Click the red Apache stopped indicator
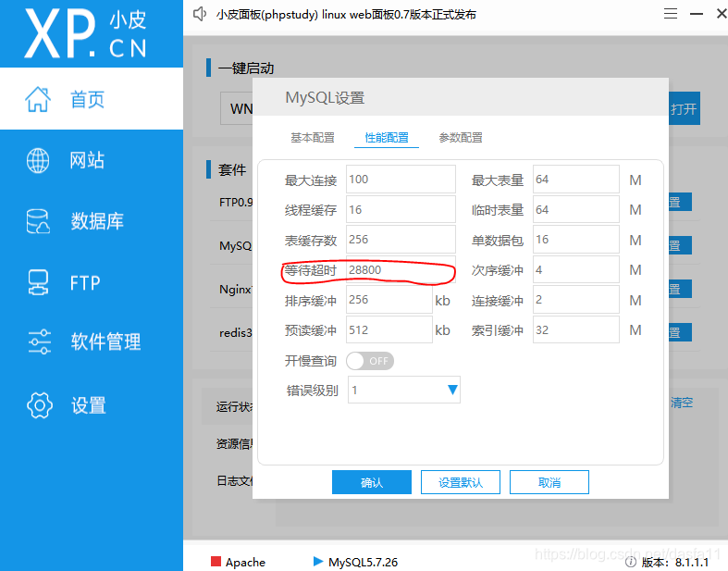 coord(216,561)
